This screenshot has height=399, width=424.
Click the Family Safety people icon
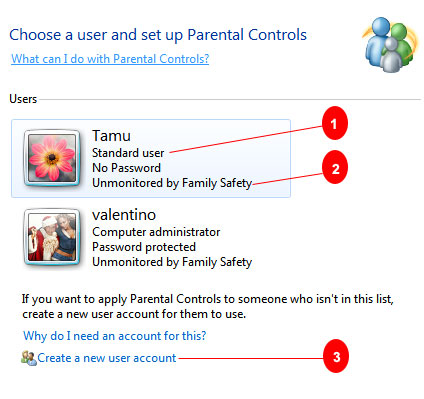tap(390, 45)
